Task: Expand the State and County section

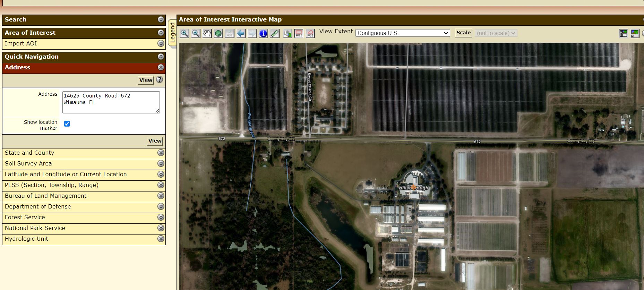Action: pos(161,153)
